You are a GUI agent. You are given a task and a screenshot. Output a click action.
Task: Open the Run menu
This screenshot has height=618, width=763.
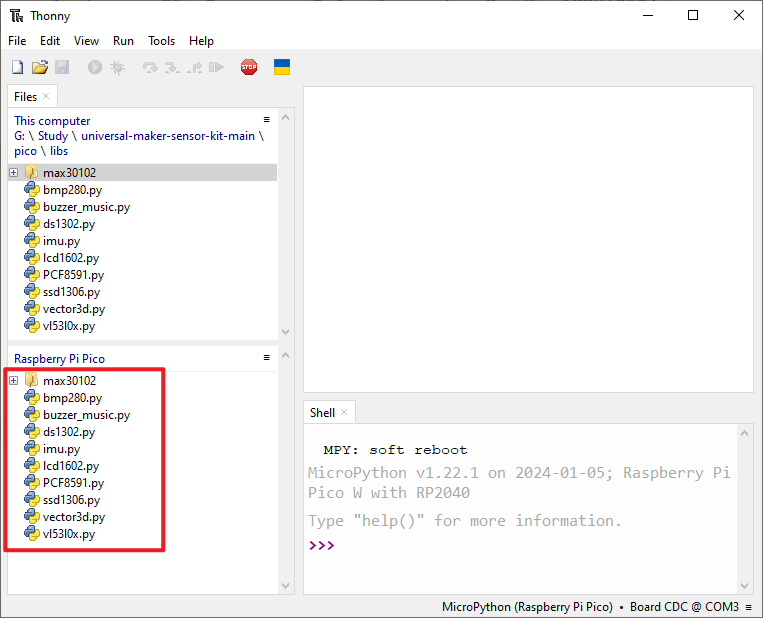[x=123, y=41]
